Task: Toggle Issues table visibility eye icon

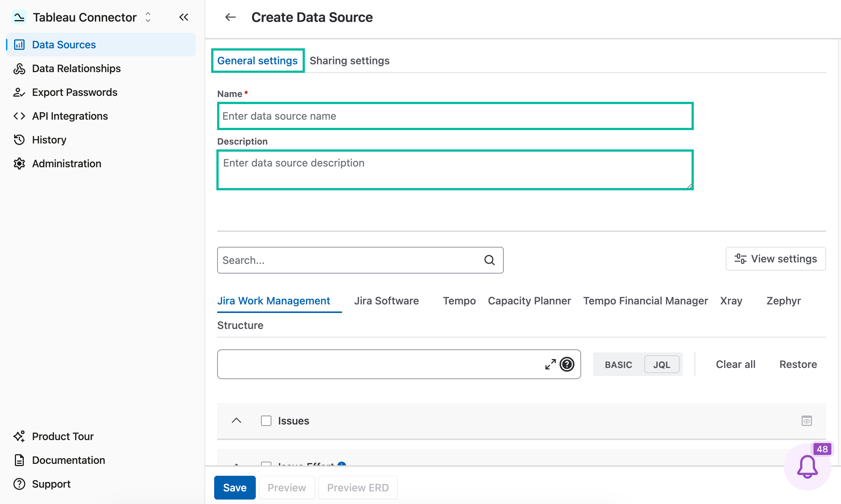Action: pyautogui.click(x=807, y=421)
